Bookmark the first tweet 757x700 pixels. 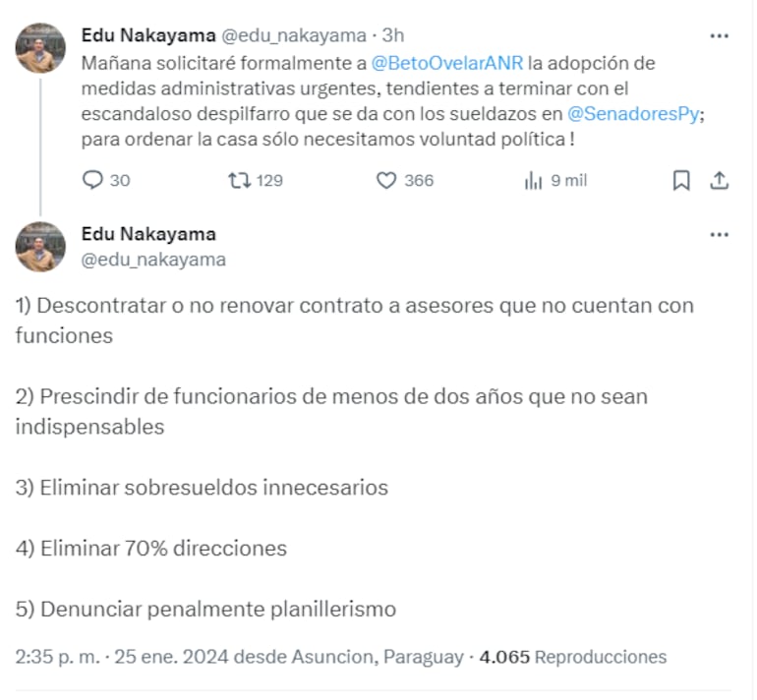pyautogui.click(x=680, y=180)
